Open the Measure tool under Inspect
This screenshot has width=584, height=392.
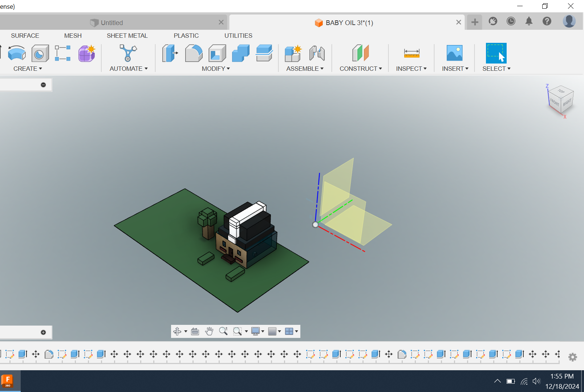(411, 53)
